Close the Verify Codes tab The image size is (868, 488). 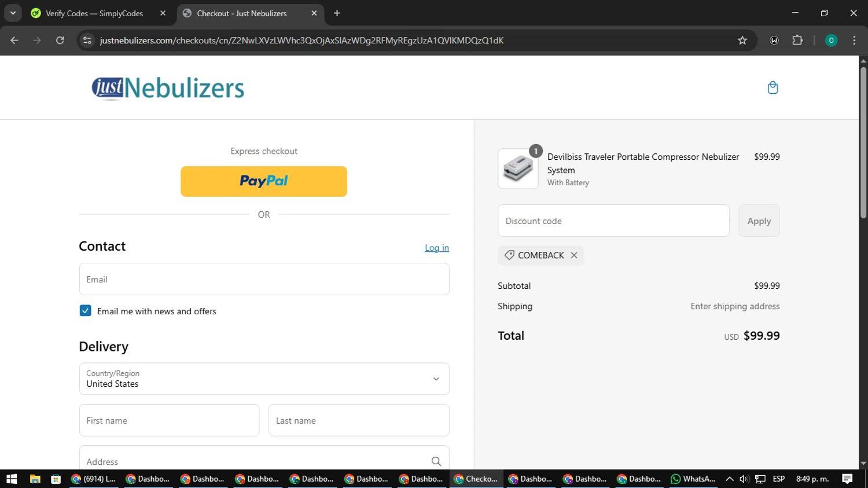(x=163, y=13)
